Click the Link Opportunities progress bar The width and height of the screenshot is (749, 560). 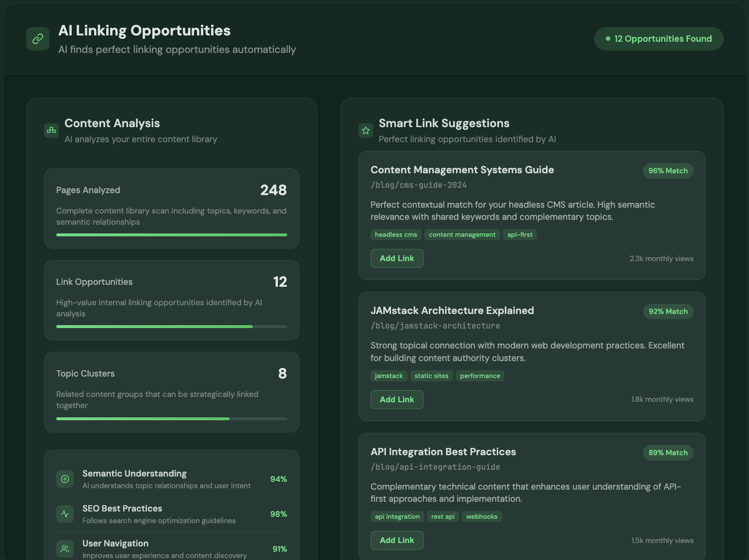coord(171,327)
